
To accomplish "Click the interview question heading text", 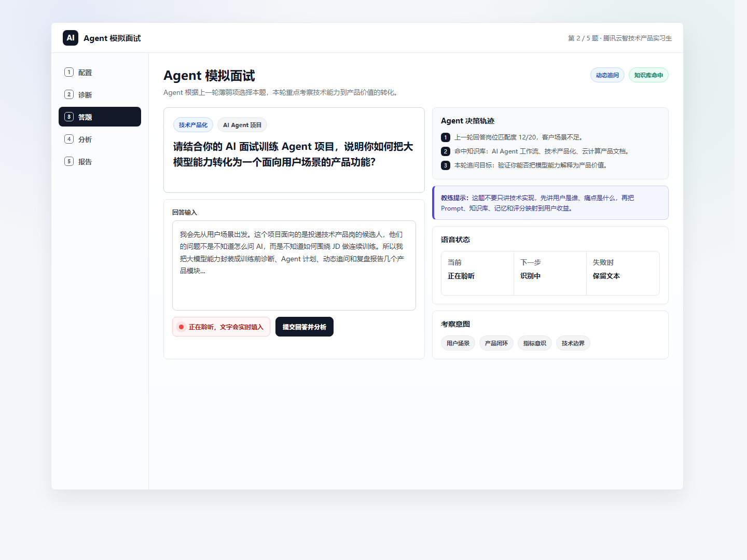I will click(x=293, y=154).
